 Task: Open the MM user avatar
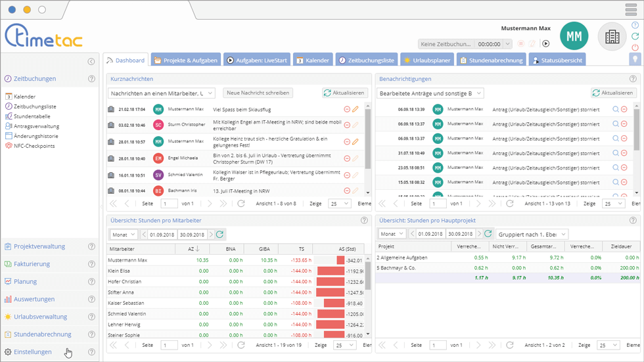(x=574, y=37)
